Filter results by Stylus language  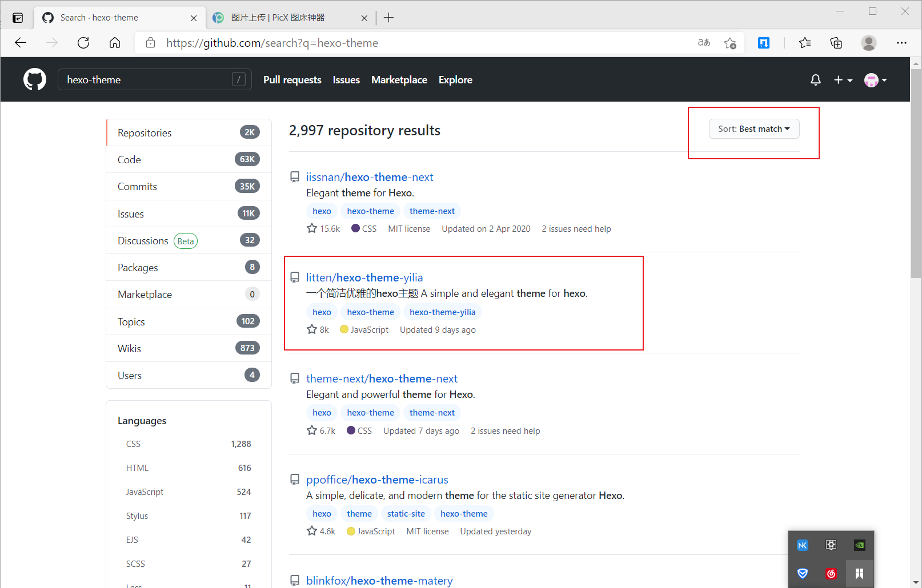[x=189, y=515]
